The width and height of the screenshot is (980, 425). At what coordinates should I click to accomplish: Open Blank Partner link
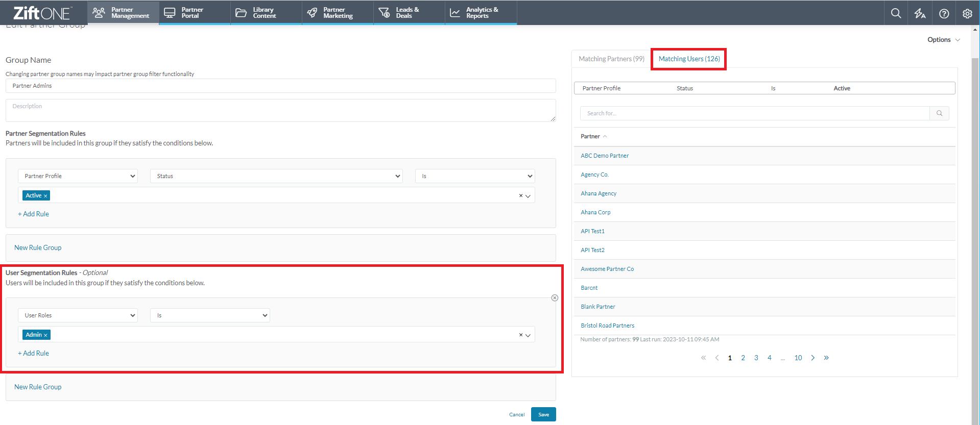598,307
